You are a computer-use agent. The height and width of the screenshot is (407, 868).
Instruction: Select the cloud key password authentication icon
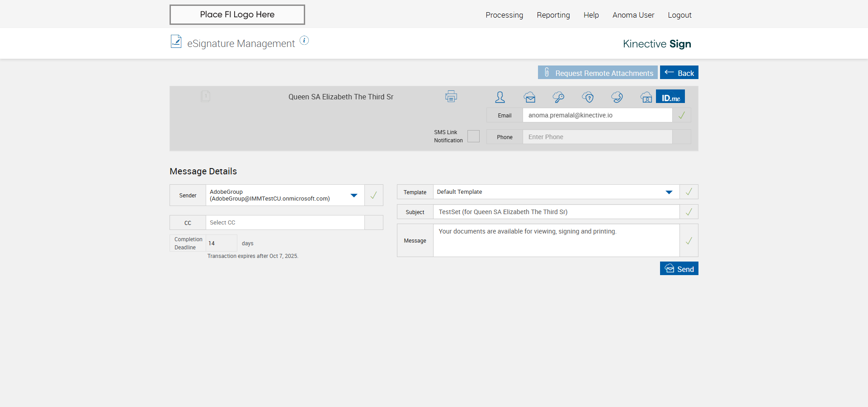[558, 97]
